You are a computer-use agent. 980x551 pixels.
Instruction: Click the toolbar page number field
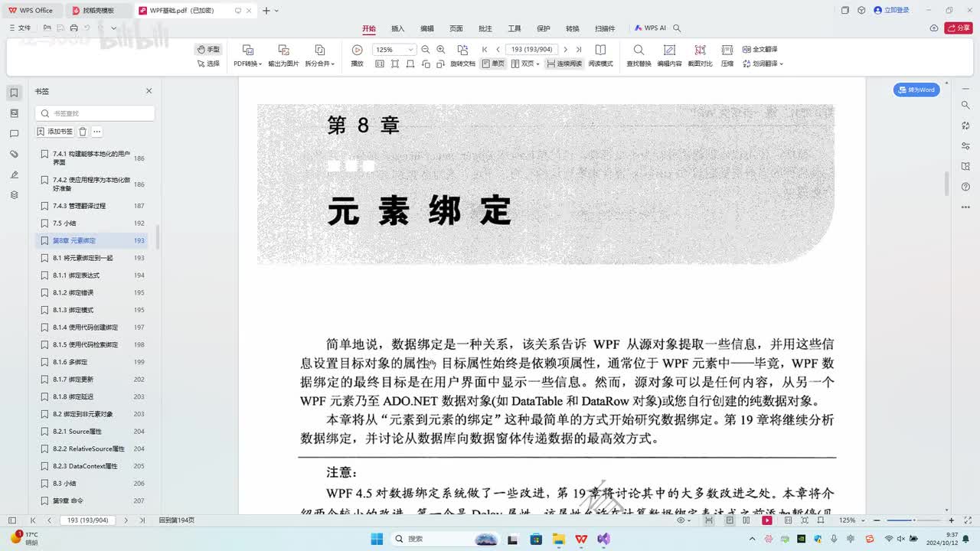tap(531, 50)
